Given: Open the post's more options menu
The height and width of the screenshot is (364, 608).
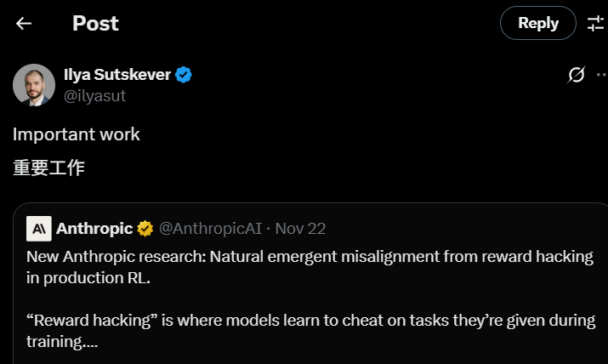Looking at the screenshot, I should pos(601,75).
